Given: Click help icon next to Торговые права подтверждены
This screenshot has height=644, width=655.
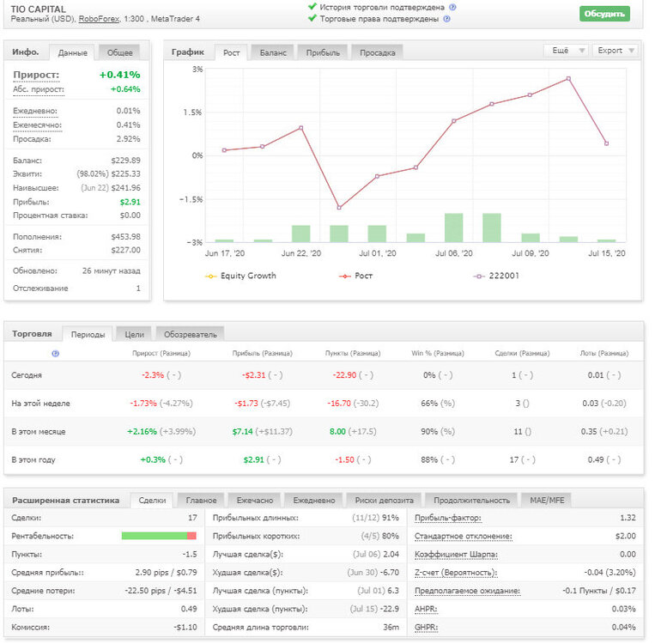Looking at the screenshot, I should (x=446, y=19).
